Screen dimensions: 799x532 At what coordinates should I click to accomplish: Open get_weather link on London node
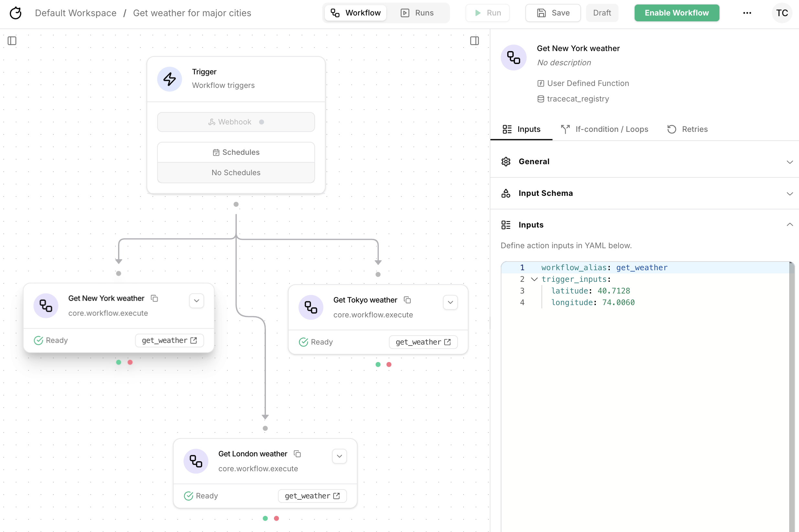pyautogui.click(x=312, y=496)
